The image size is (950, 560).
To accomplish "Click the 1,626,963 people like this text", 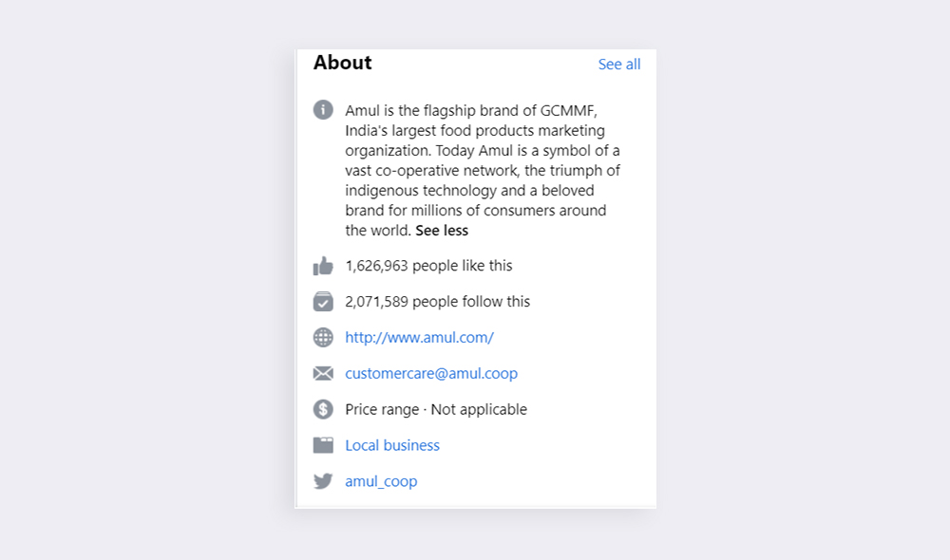I will pyautogui.click(x=428, y=266).
